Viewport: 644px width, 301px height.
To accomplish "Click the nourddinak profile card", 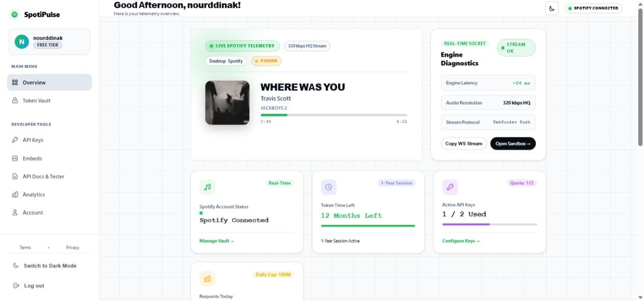I will (49, 42).
